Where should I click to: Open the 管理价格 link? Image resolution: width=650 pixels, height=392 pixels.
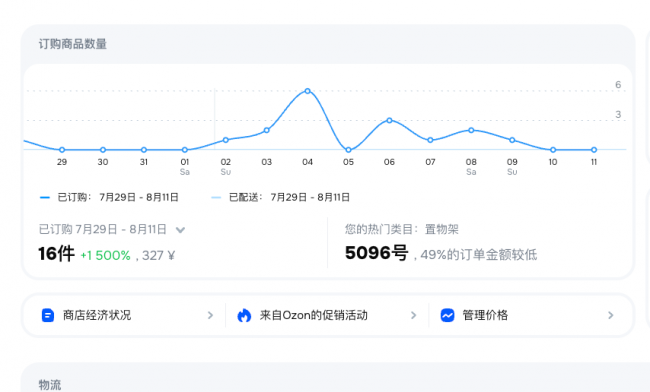coord(485,315)
